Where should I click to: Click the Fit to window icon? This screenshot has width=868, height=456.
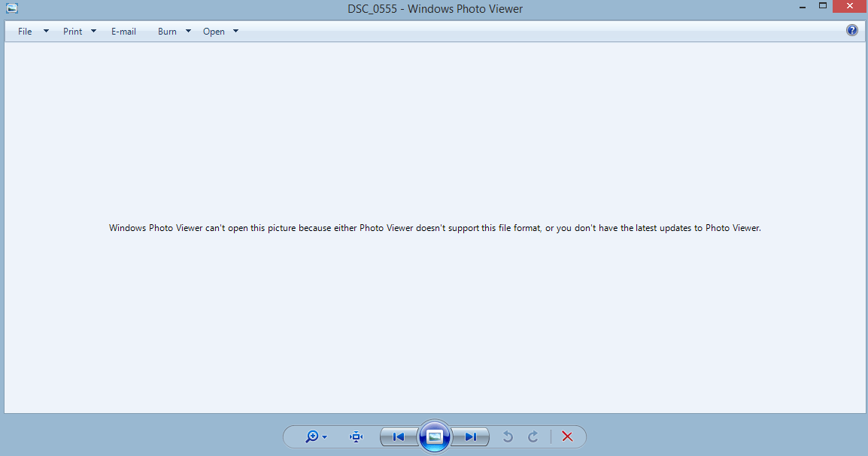click(356, 436)
